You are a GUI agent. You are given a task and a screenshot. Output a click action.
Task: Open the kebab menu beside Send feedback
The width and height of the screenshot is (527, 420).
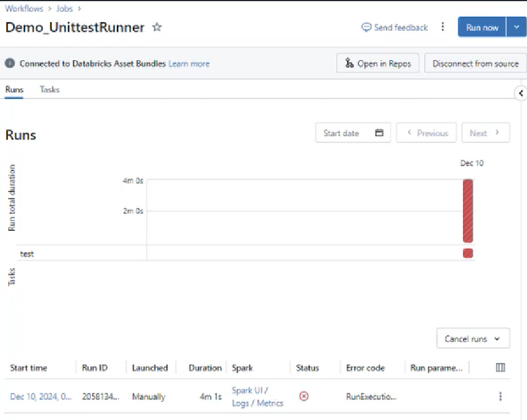pyautogui.click(x=443, y=27)
